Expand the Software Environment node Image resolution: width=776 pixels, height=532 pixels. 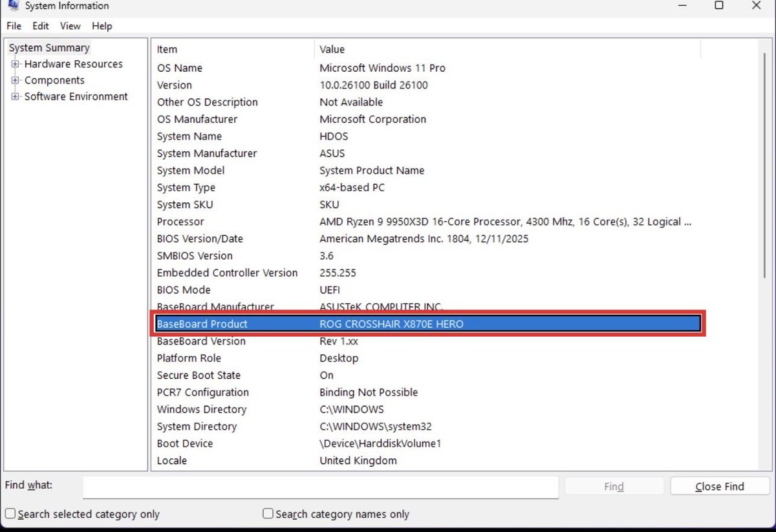point(15,96)
